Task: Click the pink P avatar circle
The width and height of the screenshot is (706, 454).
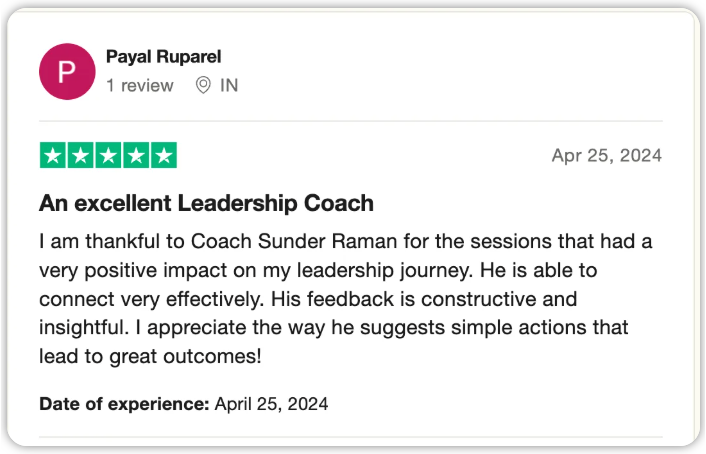Action: (x=67, y=72)
